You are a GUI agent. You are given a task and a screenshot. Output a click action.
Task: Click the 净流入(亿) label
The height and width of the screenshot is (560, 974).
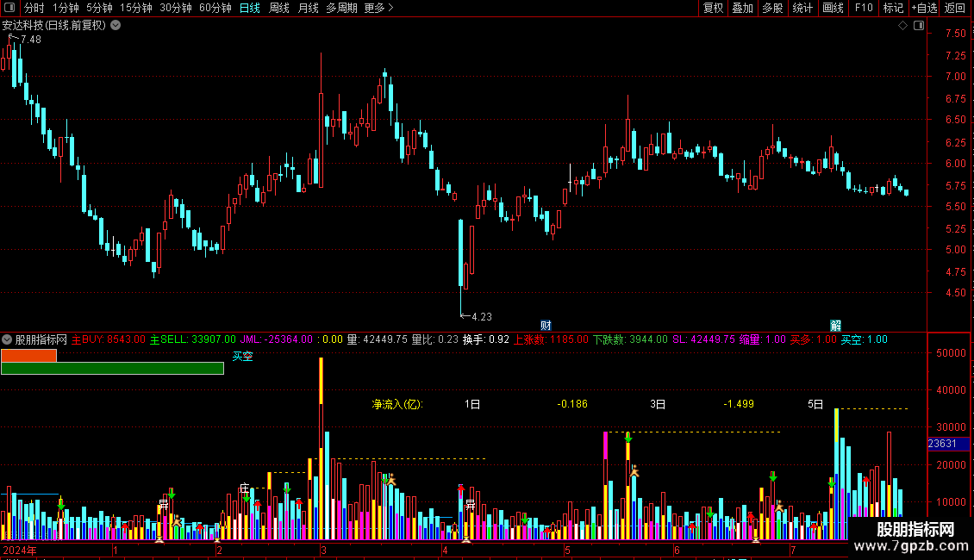pos(397,404)
